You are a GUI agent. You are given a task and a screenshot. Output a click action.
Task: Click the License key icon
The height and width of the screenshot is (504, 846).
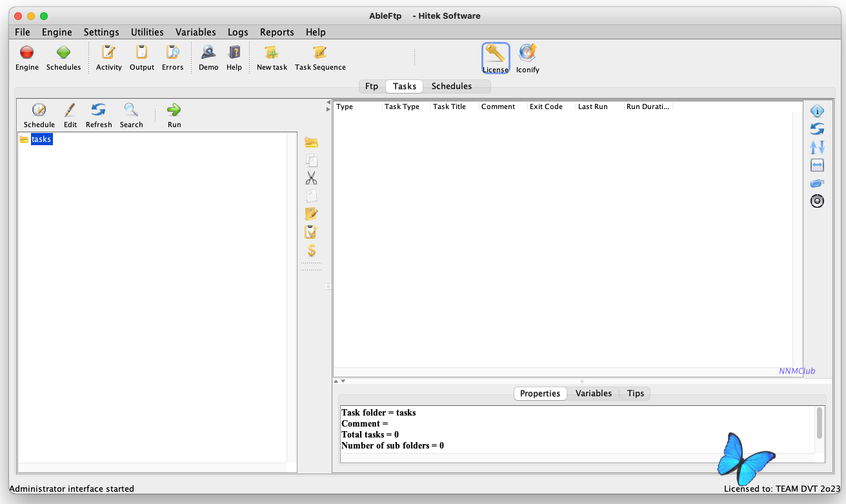[496, 53]
